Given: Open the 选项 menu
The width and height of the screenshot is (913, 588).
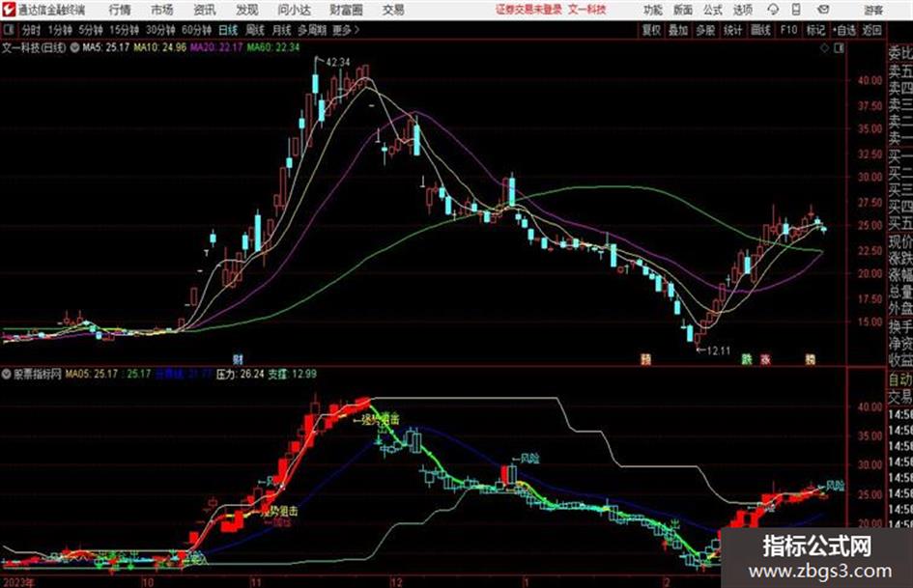Looking at the screenshot, I should coord(743,10).
